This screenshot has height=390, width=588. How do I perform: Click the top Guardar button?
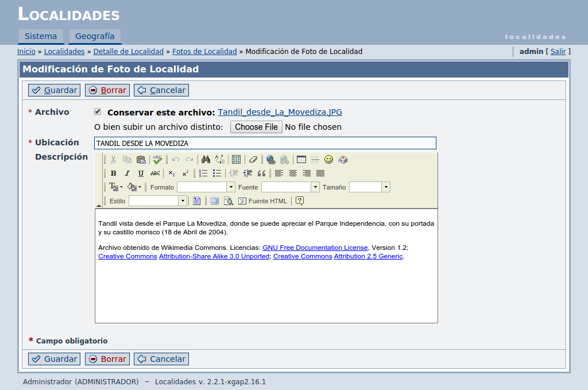(55, 90)
